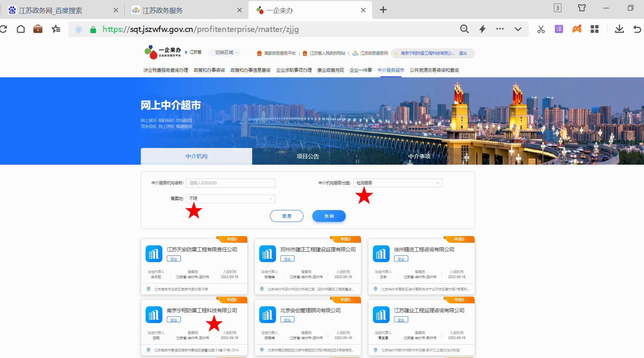Click the 重置 reset button

[x=286, y=216]
